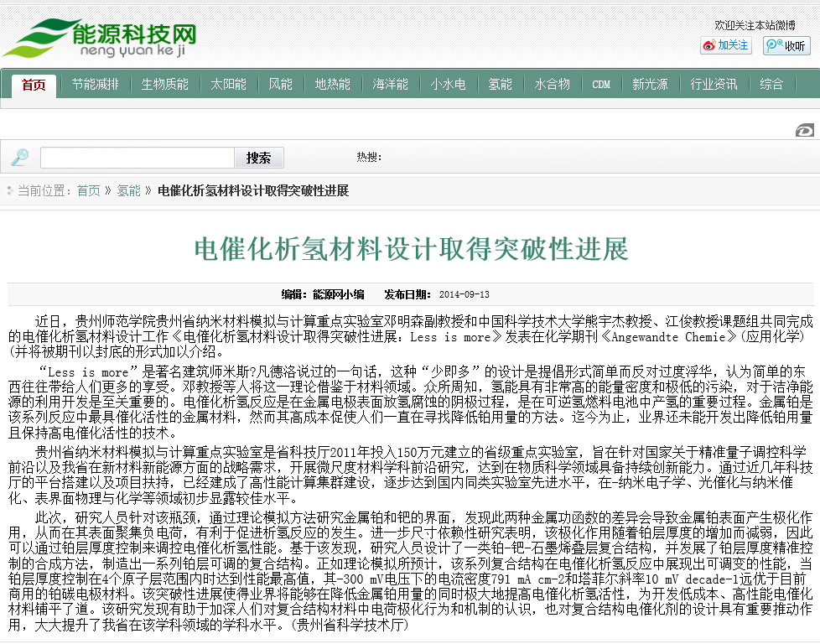Open the 氢能 navigation menu item
The image size is (820, 644).
tap(500, 84)
